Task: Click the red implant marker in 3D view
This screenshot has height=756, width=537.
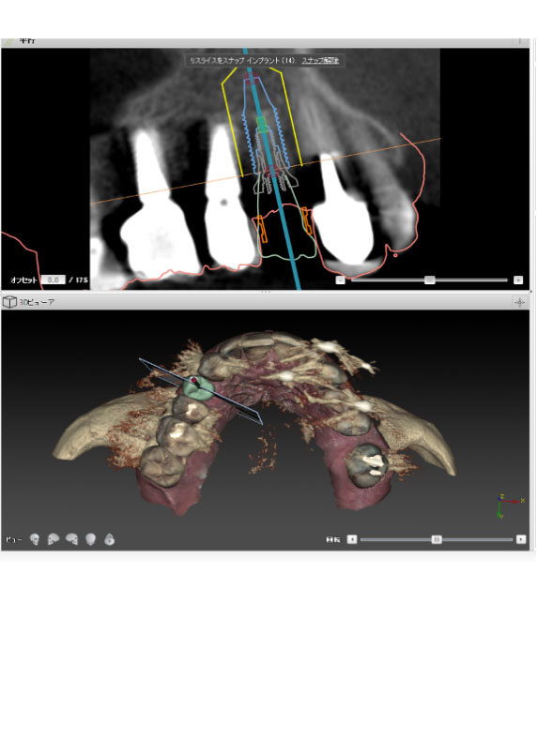Action: [x=194, y=381]
